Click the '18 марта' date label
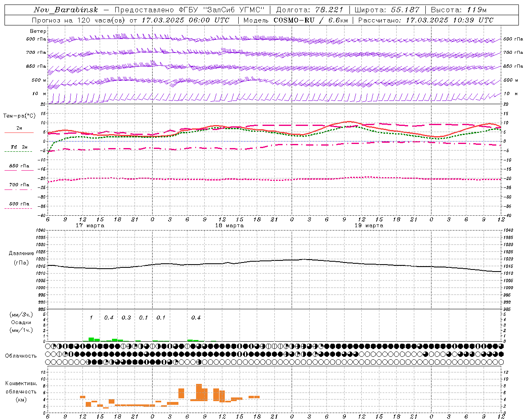The width and height of the screenshot is (525, 420). click(x=229, y=226)
